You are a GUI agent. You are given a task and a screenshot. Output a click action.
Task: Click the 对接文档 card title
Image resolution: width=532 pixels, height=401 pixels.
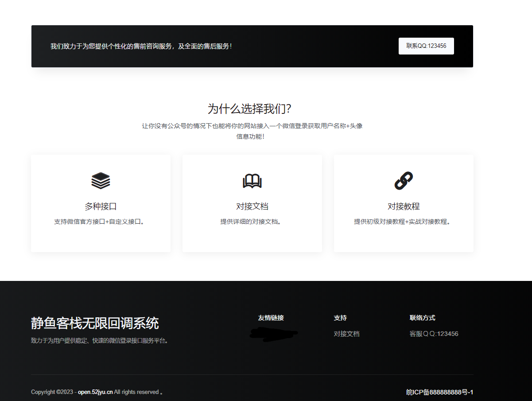(252, 206)
